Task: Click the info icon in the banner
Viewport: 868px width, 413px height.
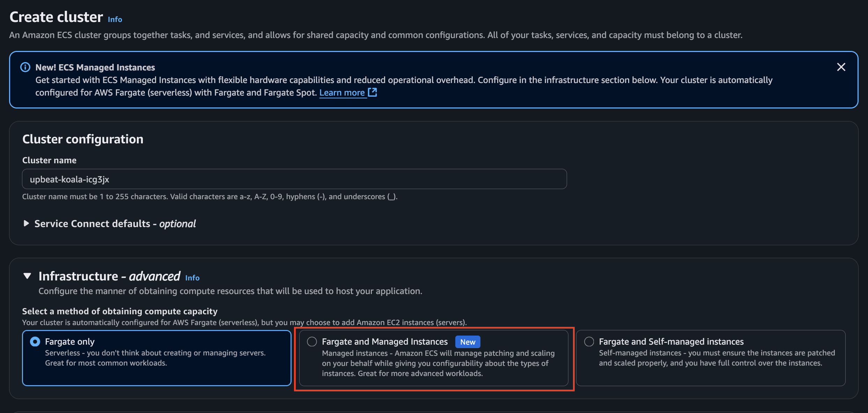Action: [25, 67]
